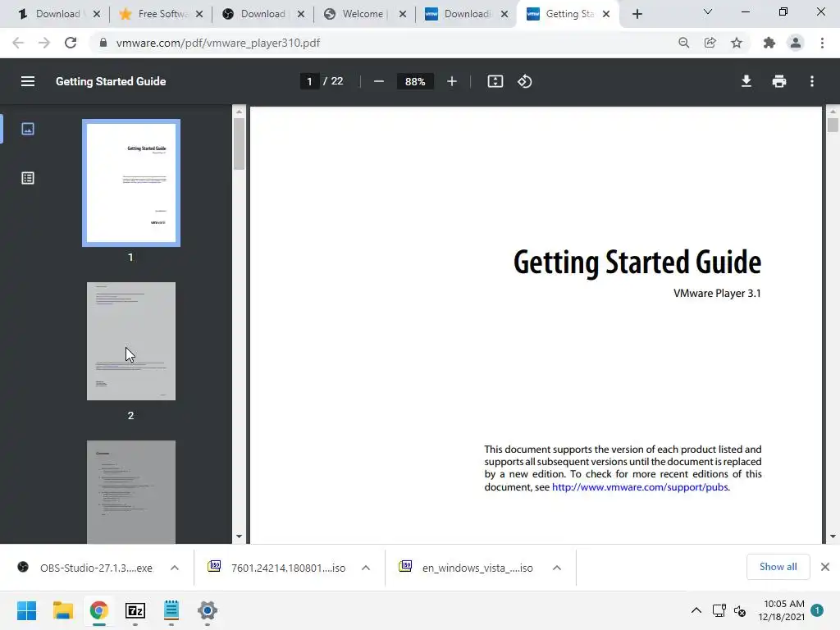Expand options for 7601.24214 iso download
The width and height of the screenshot is (840, 630).
coord(366,568)
